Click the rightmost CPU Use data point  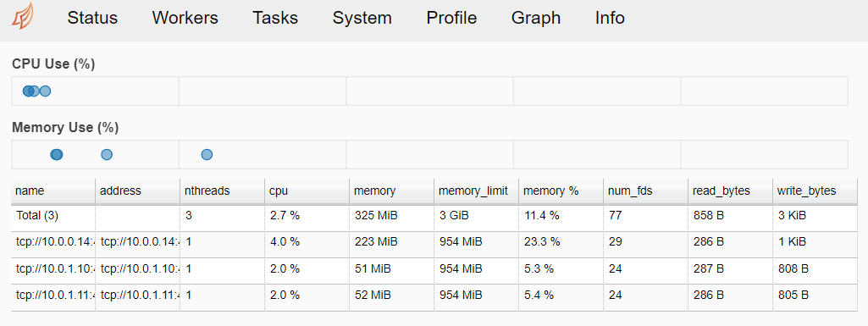(46, 91)
